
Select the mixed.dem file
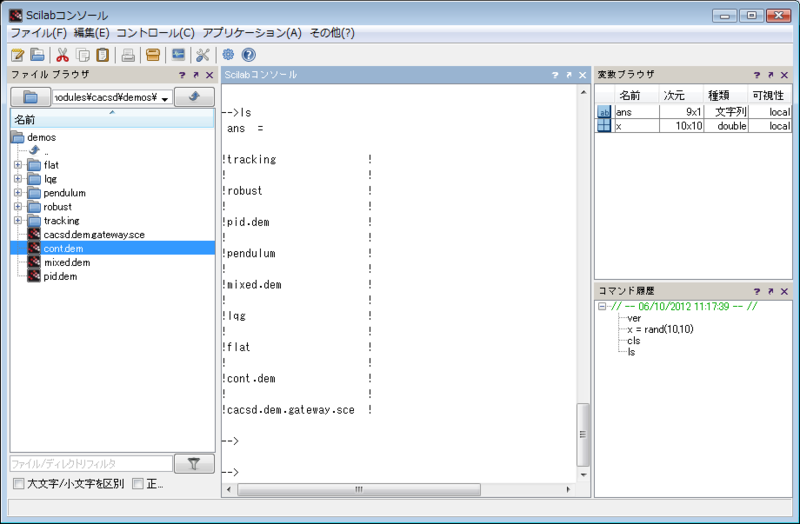click(67, 262)
